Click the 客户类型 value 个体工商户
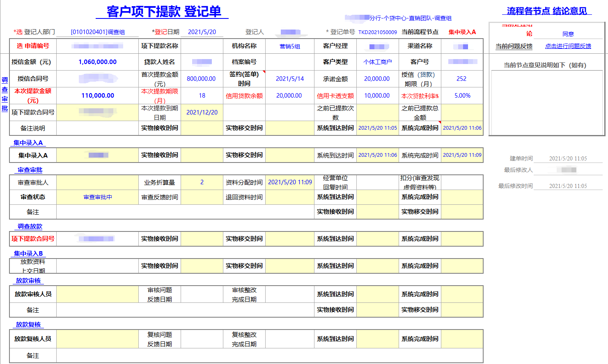Screen dimensions: 608x364 pos(378,62)
